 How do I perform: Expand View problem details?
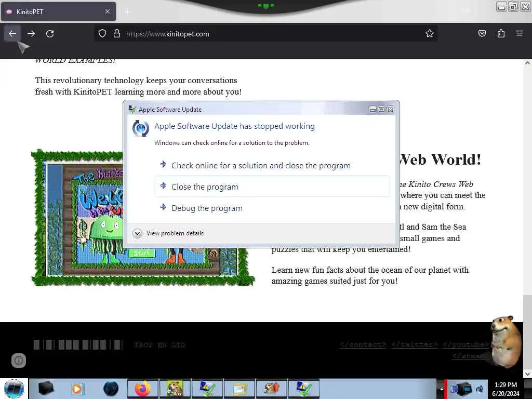click(x=169, y=233)
